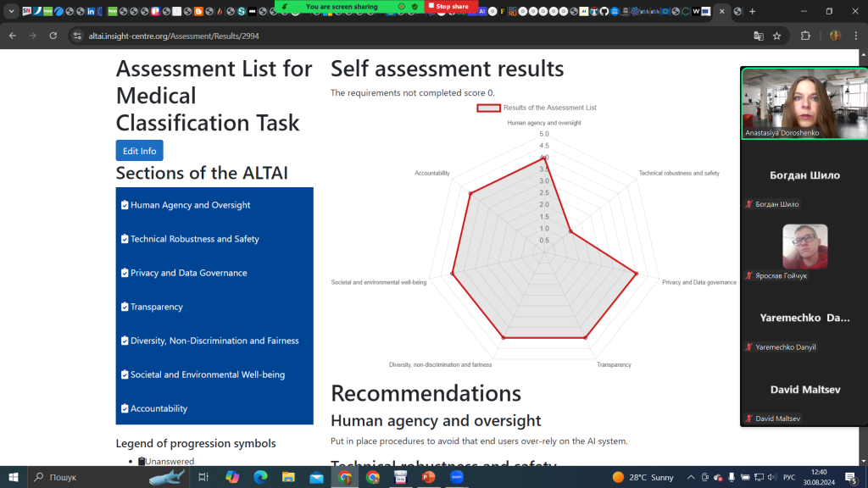Image resolution: width=868 pixels, height=488 pixels.
Task: Open Technical Robustness and Safety section
Action: click(194, 239)
